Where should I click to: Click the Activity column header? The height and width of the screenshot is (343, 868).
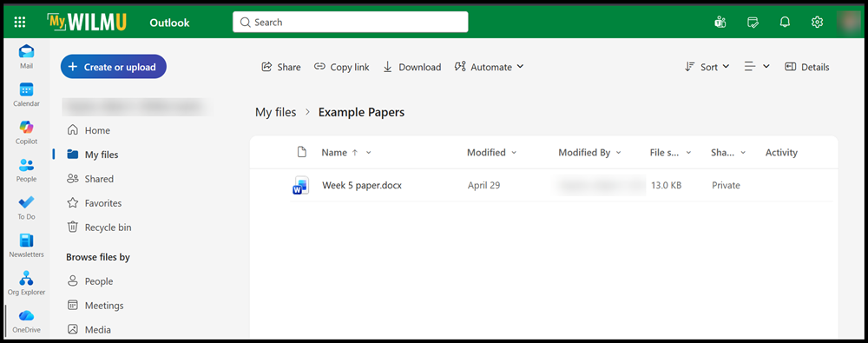(781, 152)
